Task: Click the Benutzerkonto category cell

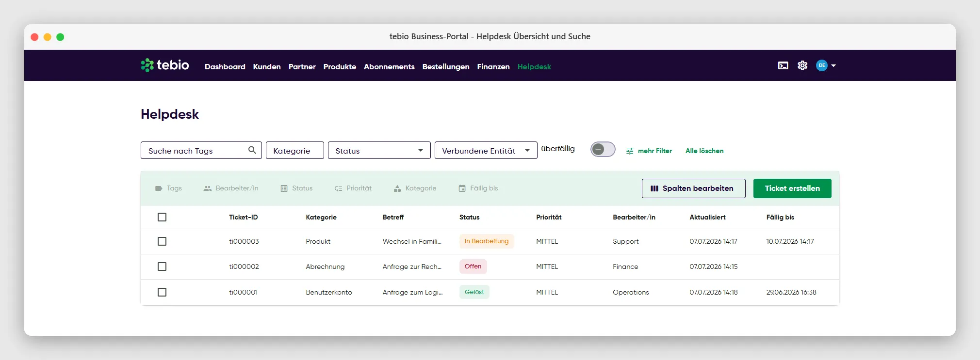Action: click(x=329, y=292)
